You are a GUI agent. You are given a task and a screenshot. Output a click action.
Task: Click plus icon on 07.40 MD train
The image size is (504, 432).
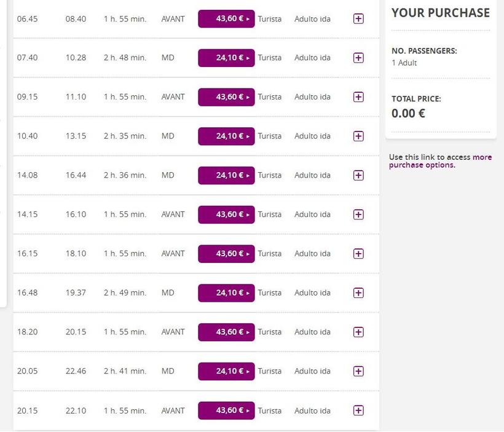[358, 58]
